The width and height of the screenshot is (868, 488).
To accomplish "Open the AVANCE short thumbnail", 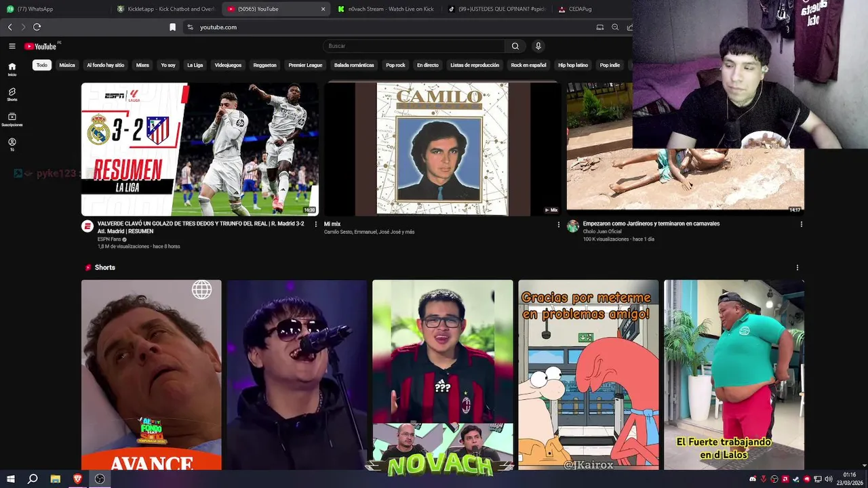I will tap(151, 375).
